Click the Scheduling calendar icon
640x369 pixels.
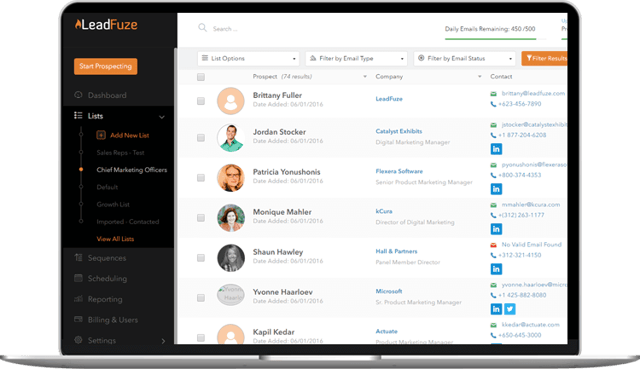click(x=78, y=278)
